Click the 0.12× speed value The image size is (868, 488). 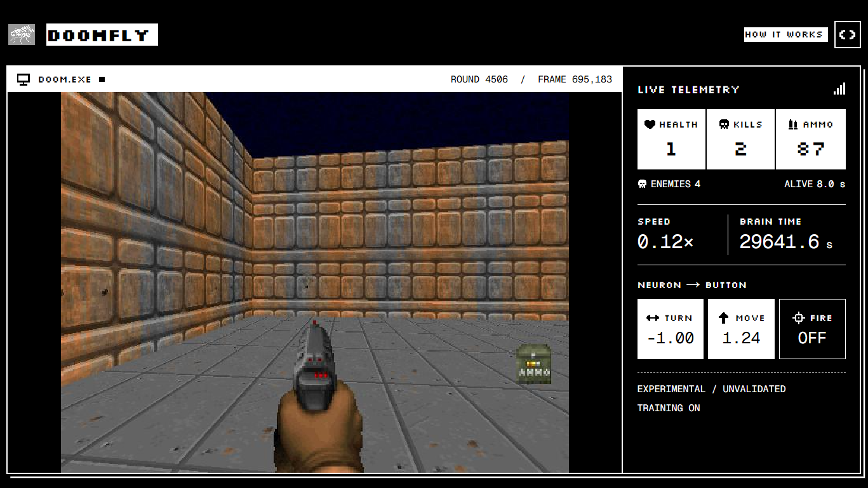click(x=665, y=242)
